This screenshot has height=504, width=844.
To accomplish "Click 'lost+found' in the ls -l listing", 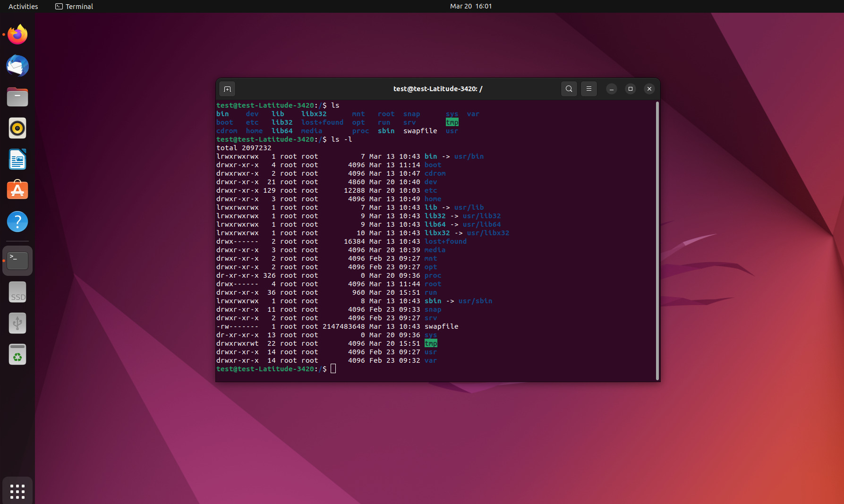I will tap(445, 241).
